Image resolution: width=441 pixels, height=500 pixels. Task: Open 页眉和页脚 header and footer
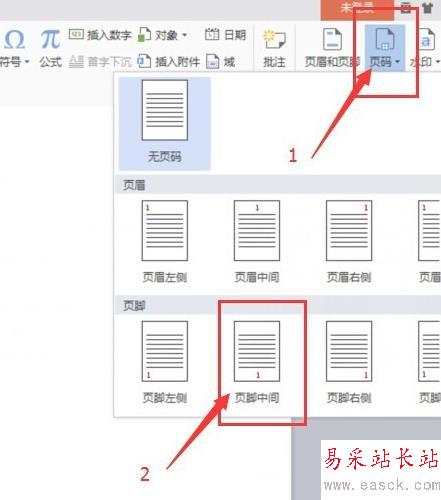pos(332,48)
